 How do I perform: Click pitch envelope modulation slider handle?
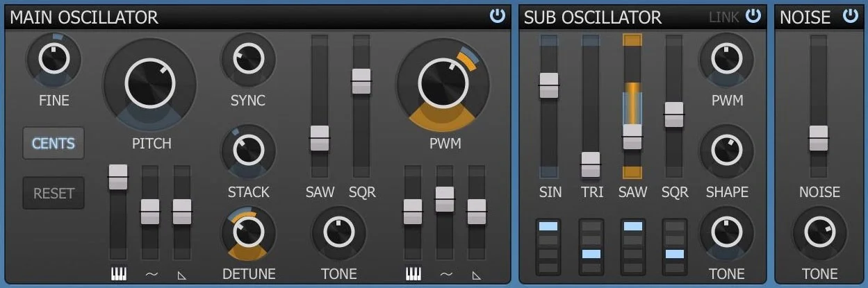tap(182, 212)
